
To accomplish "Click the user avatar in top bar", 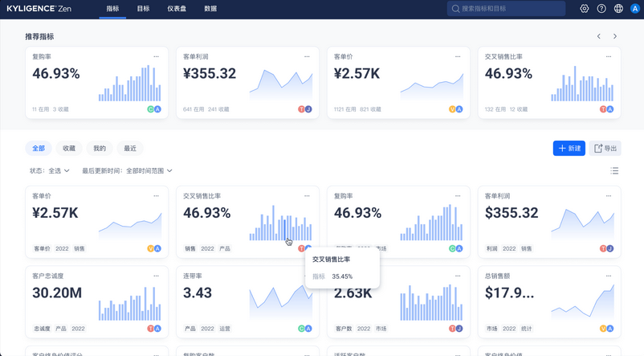I will click(x=634, y=9).
